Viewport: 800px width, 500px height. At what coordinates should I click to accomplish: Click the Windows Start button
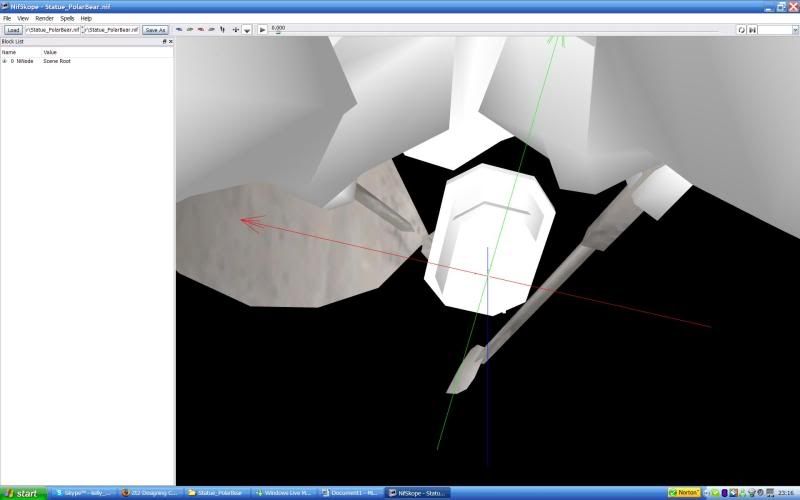pos(22,493)
